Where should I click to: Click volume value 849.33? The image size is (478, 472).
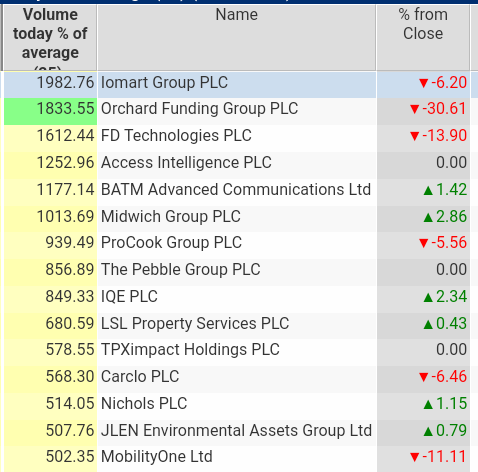click(x=70, y=296)
